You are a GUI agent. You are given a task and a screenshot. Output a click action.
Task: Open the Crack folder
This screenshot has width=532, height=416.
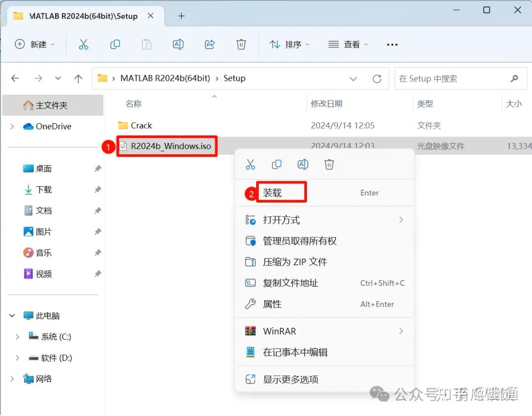141,125
